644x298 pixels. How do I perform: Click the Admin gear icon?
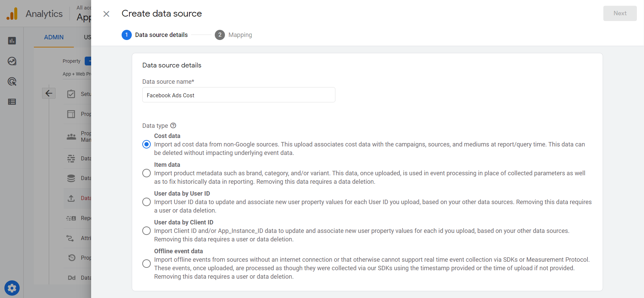pyautogui.click(x=12, y=288)
